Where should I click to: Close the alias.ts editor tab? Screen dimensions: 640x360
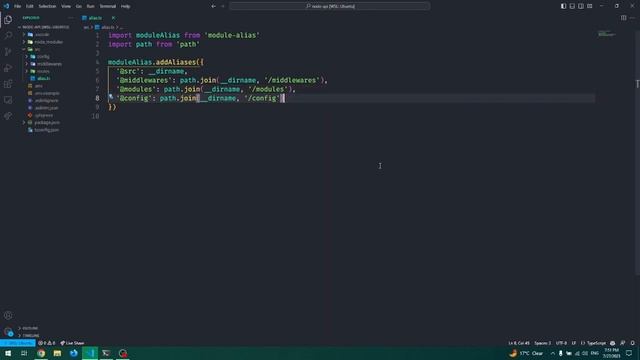coord(113,18)
